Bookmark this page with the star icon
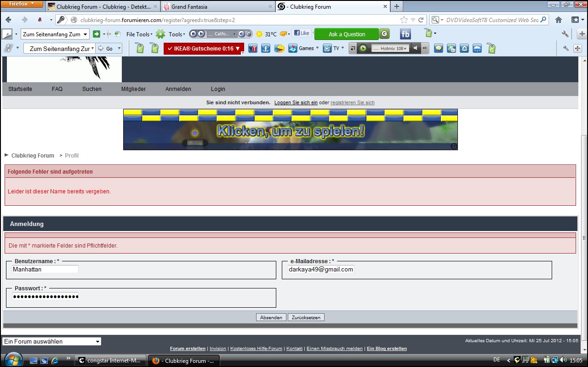The height and width of the screenshot is (367, 588). click(x=404, y=20)
